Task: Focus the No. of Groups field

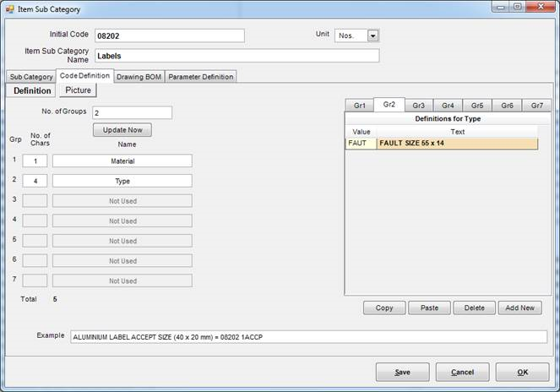Action: (132, 112)
